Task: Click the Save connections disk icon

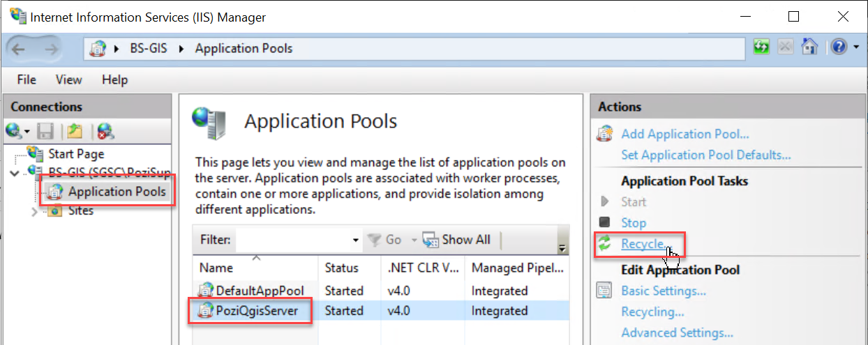Action: click(x=45, y=130)
